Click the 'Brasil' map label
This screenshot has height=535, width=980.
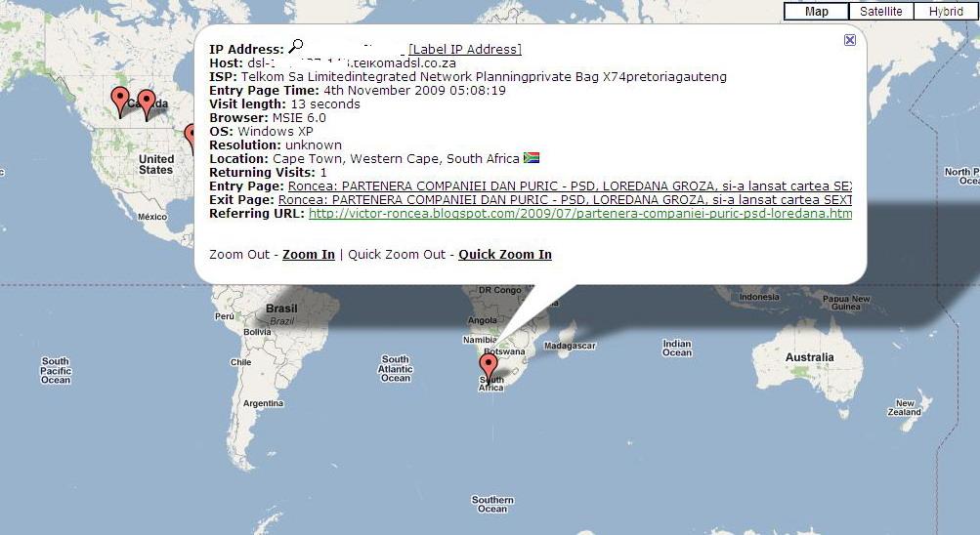tap(281, 309)
